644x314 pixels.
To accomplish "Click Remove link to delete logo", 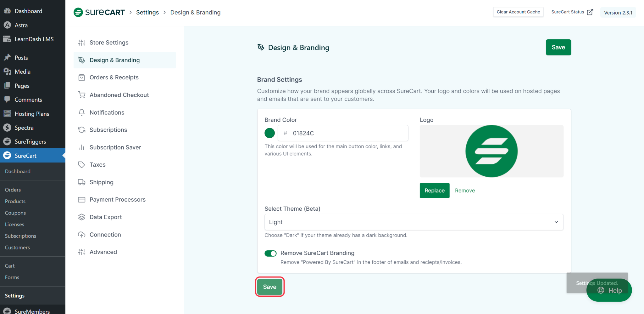I will 465,191.
